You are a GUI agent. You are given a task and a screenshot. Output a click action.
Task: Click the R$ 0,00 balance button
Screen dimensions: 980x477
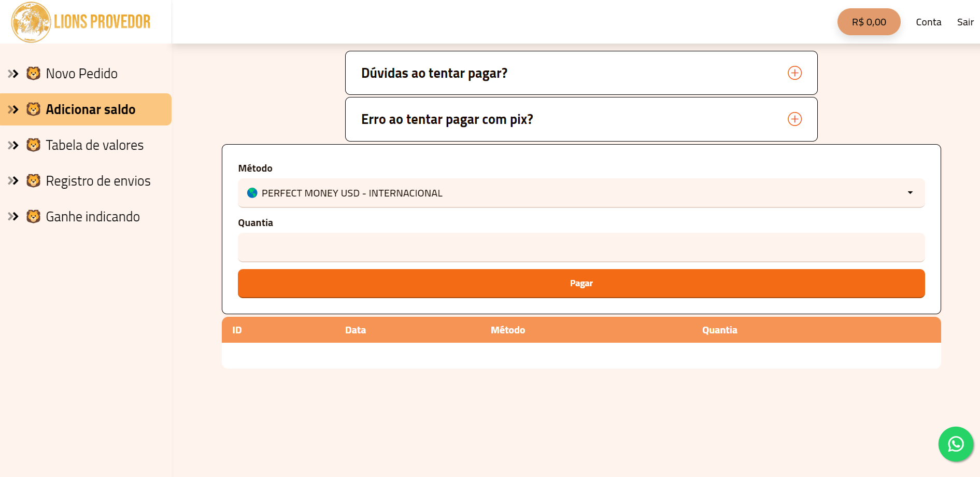click(869, 22)
